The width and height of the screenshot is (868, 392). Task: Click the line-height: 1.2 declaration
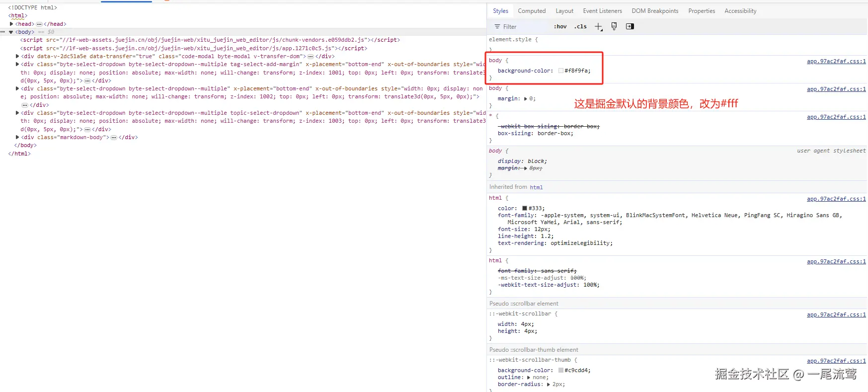526,236
